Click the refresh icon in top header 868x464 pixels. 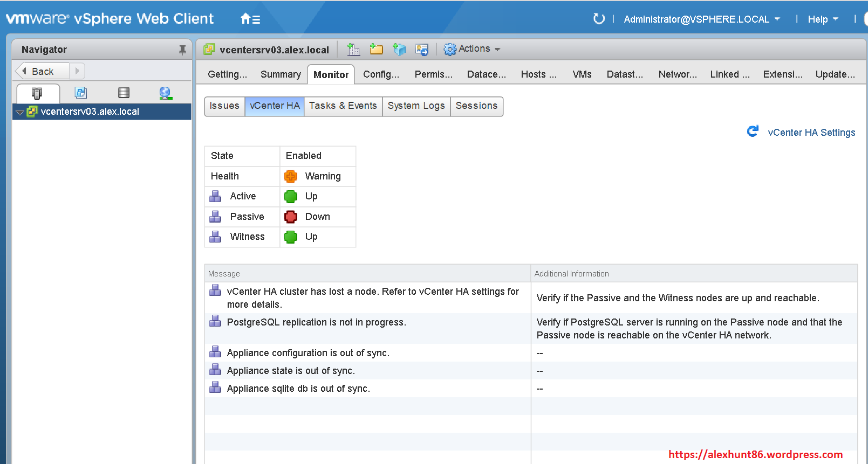click(599, 19)
